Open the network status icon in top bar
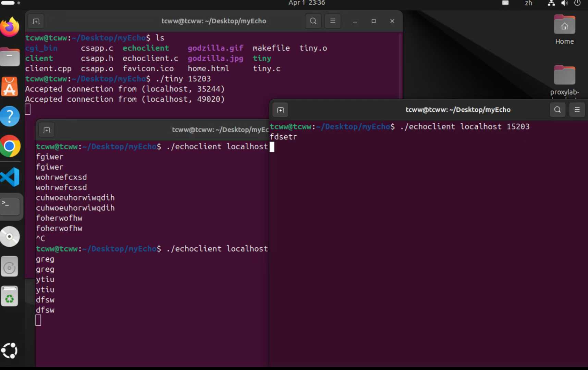 click(x=551, y=3)
